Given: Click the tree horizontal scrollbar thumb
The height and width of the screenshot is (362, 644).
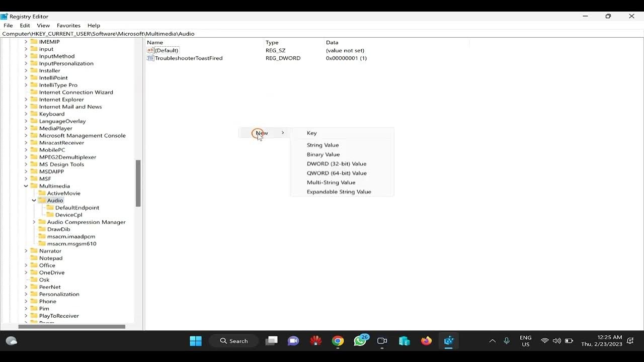Looking at the screenshot, I should tap(71, 326).
